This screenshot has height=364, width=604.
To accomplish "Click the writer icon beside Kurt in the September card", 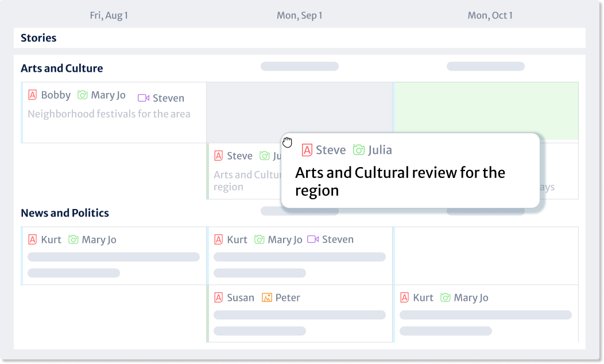I will 219,239.
